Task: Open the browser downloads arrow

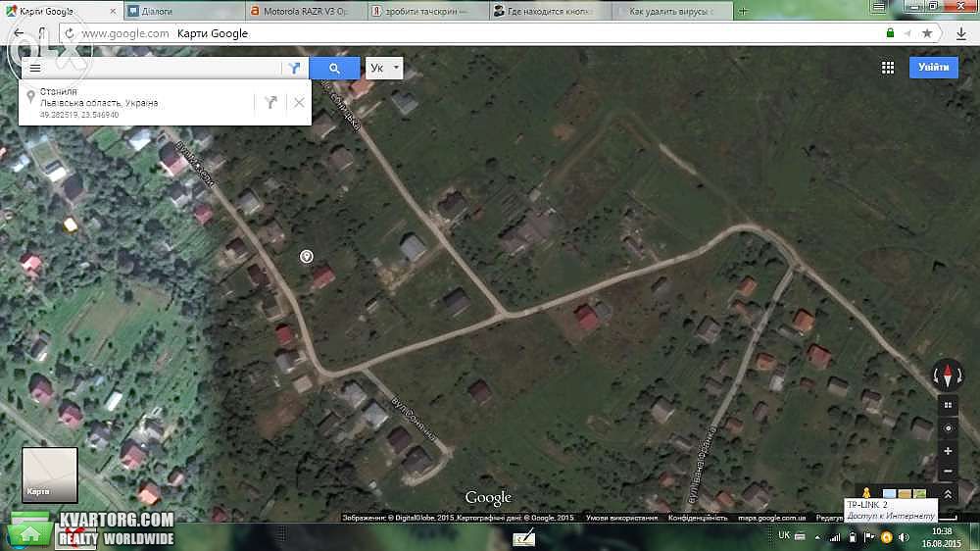Action: (x=961, y=33)
